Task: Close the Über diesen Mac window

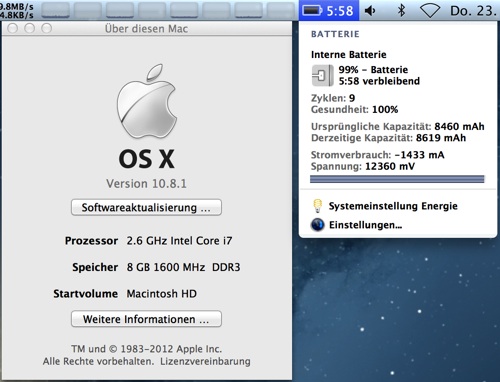Action: [13, 28]
